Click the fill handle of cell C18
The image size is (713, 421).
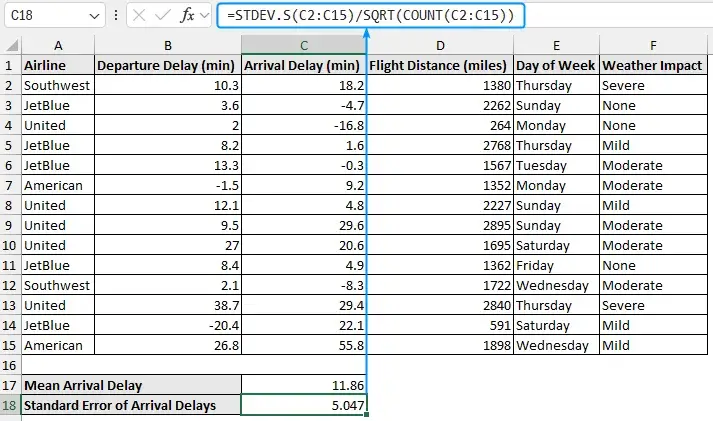[x=367, y=414]
